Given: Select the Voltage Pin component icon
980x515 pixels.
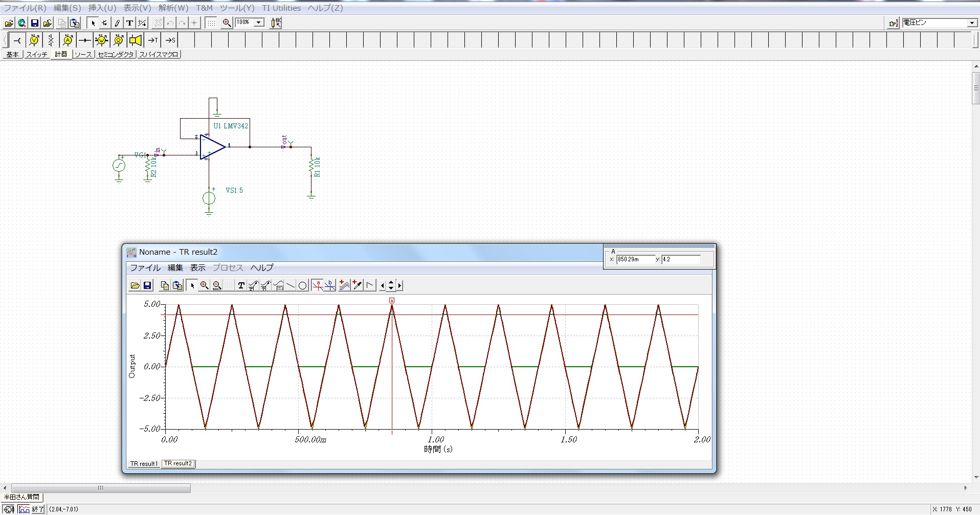Looking at the screenshot, I should (17, 40).
